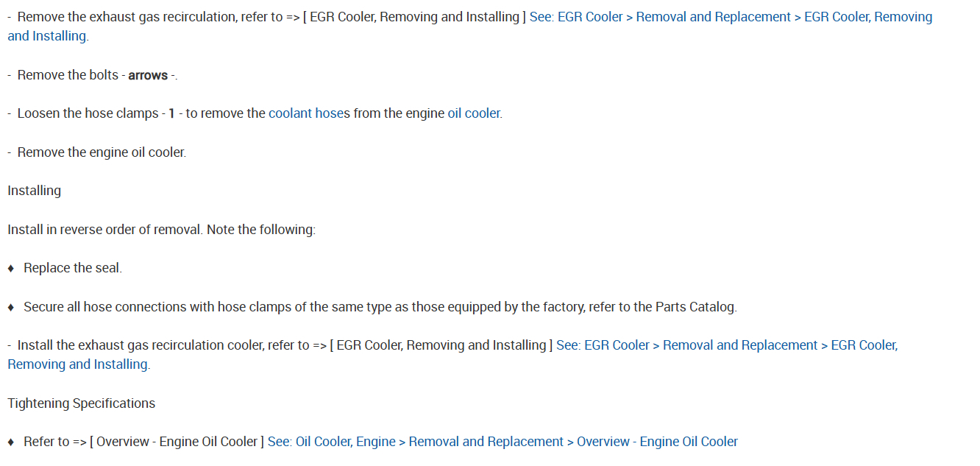The width and height of the screenshot is (980, 466).
Task: Click the "Remove the bolts" text
Action: tap(68, 75)
